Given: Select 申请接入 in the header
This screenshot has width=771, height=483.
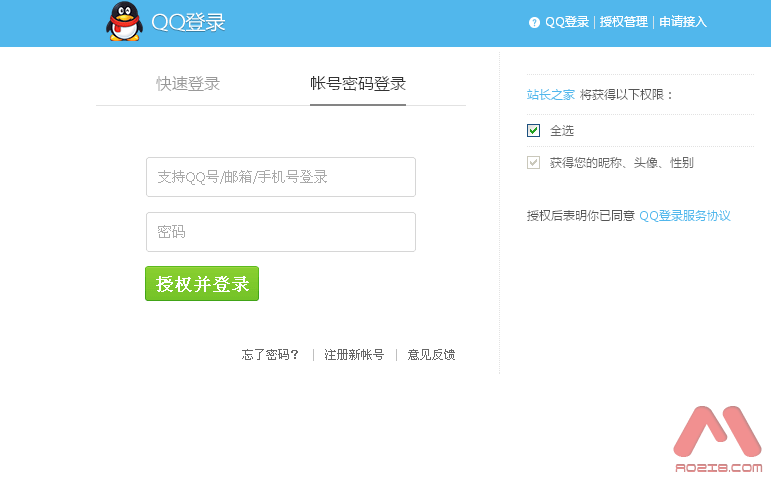Looking at the screenshot, I should point(682,22).
